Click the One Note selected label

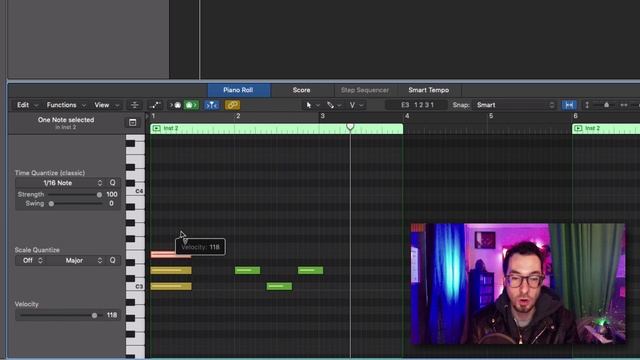click(x=66, y=120)
